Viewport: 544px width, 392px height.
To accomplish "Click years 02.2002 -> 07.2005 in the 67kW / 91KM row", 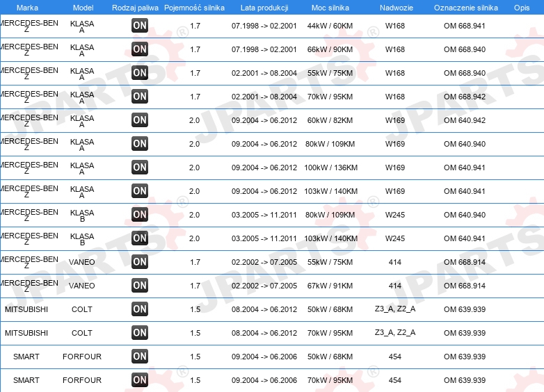I will tap(264, 286).
